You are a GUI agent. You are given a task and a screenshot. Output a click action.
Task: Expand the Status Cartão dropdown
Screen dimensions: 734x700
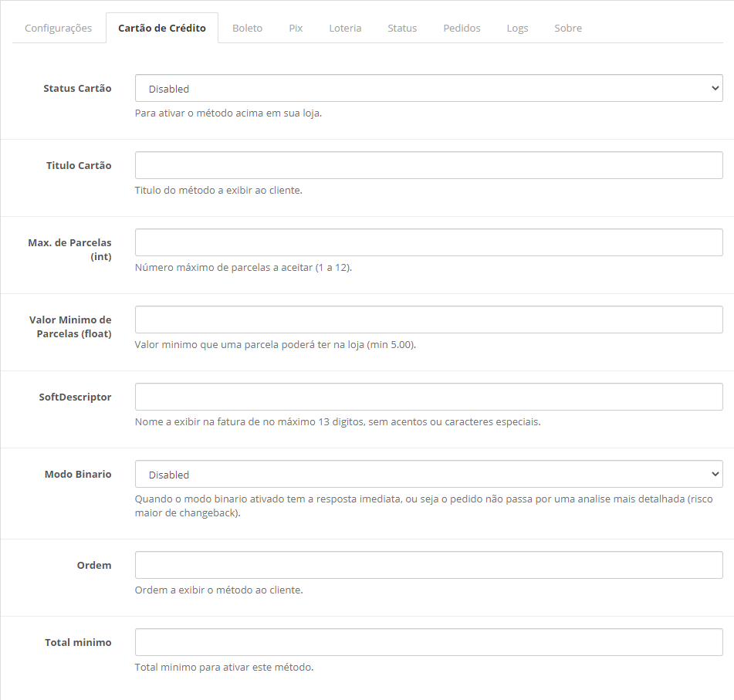click(428, 89)
